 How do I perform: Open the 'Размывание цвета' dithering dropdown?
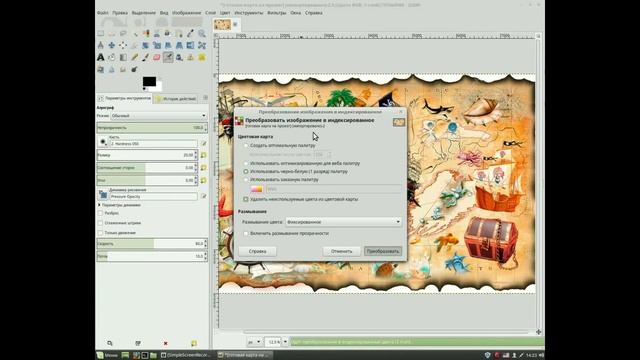point(343,222)
